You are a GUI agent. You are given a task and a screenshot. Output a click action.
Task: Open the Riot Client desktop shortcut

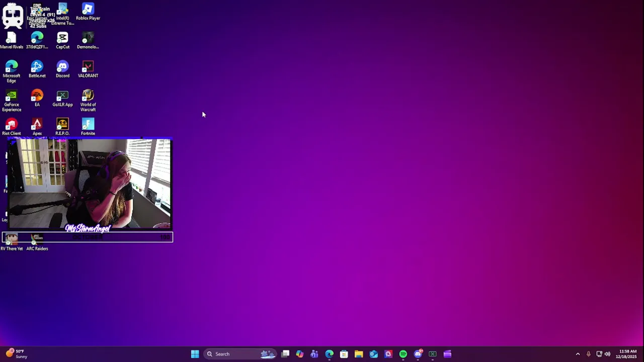click(x=12, y=127)
